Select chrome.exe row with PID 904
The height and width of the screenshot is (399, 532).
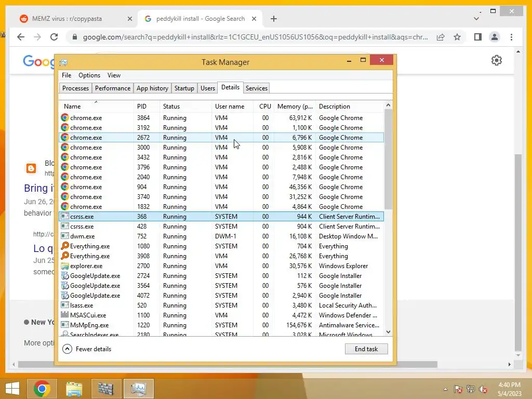221,187
